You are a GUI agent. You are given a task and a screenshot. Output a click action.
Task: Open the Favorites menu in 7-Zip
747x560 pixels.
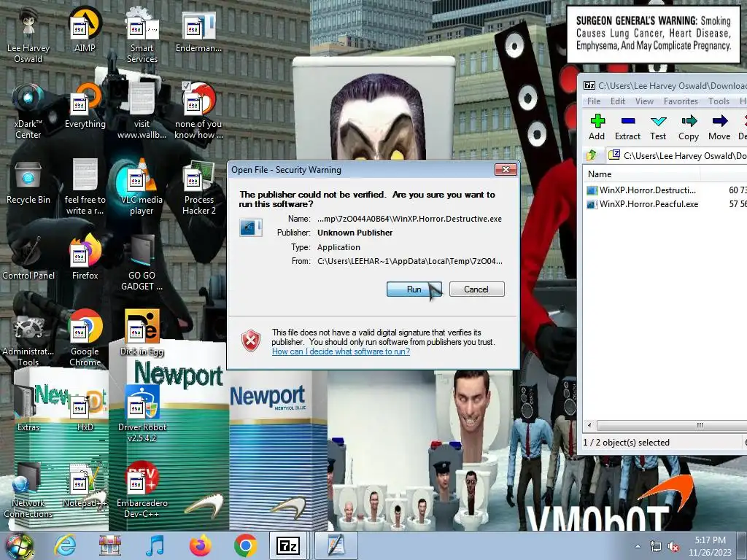(x=681, y=101)
